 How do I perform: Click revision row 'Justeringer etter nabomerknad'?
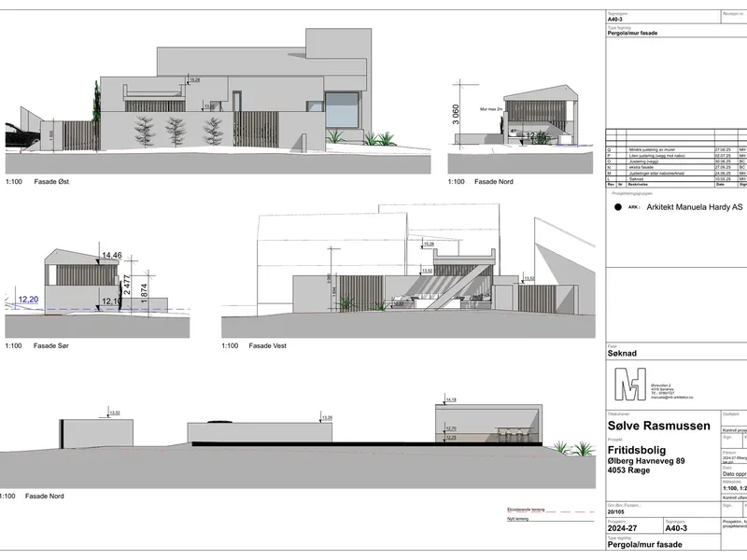[x=656, y=174]
